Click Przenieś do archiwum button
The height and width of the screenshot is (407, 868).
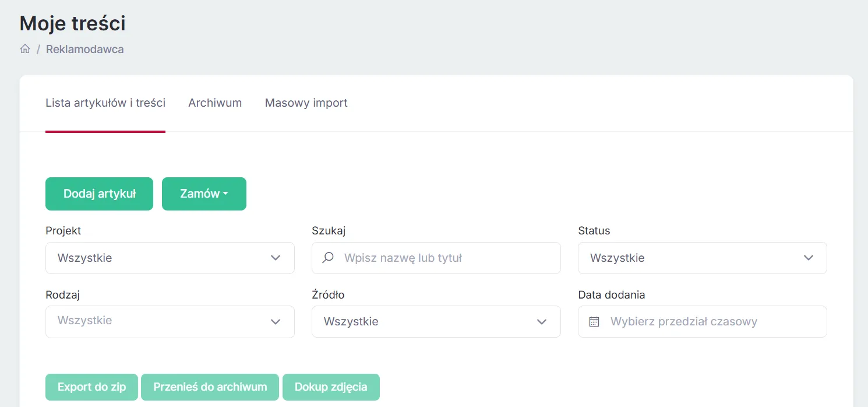coord(210,387)
